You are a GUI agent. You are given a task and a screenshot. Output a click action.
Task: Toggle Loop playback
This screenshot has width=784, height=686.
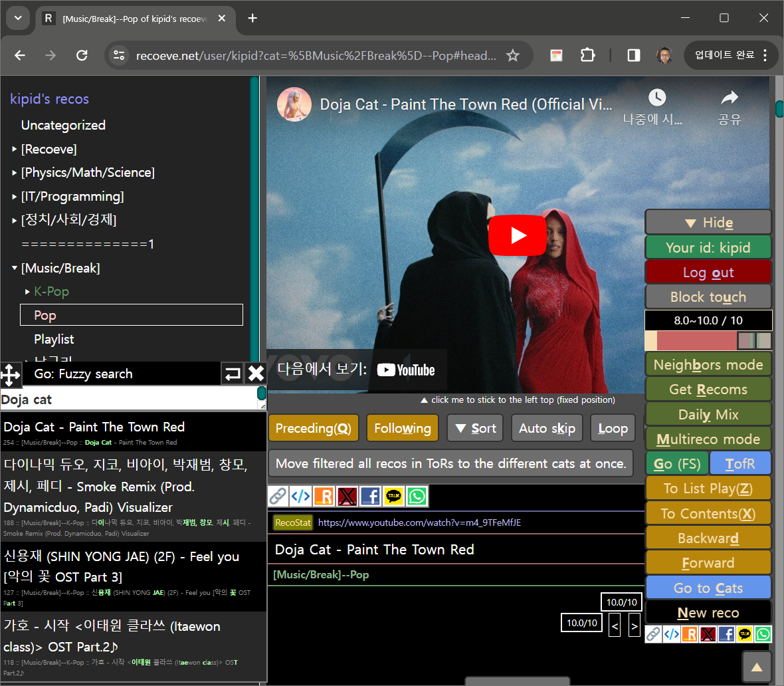(613, 428)
